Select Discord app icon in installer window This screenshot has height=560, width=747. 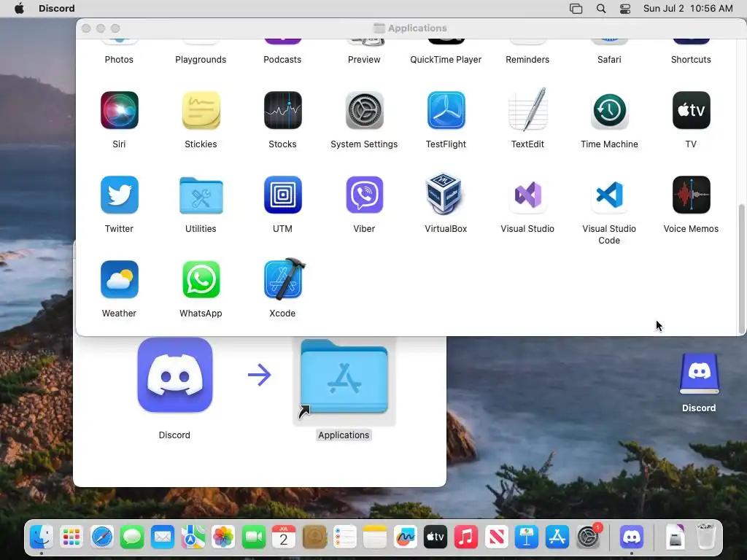[175, 376]
